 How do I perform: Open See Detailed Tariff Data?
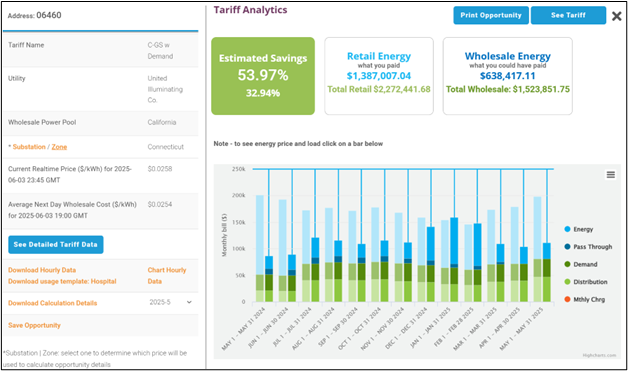56,244
